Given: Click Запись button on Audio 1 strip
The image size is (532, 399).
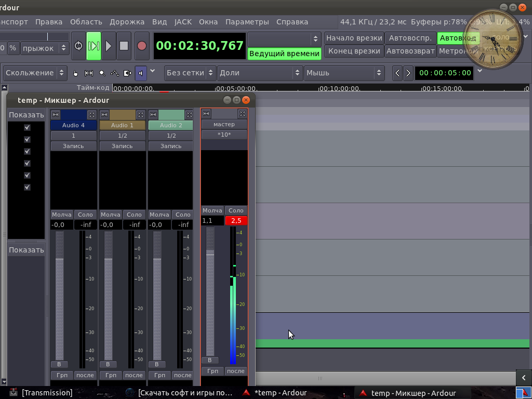Looking at the screenshot, I should click(122, 146).
